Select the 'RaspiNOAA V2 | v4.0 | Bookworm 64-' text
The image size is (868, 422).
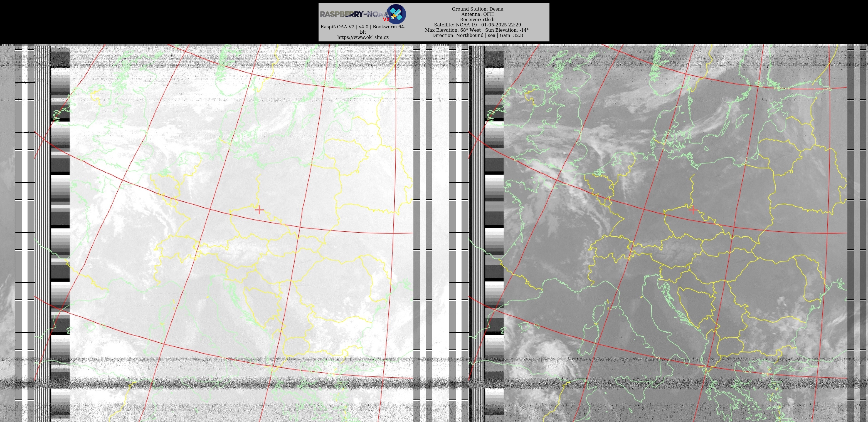click(363, 27)
